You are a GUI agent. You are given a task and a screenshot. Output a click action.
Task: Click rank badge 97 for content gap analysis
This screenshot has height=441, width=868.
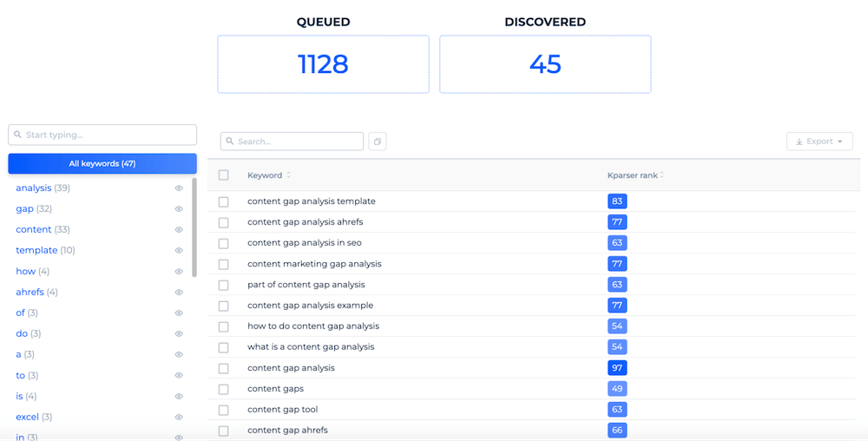coord(617,368)
